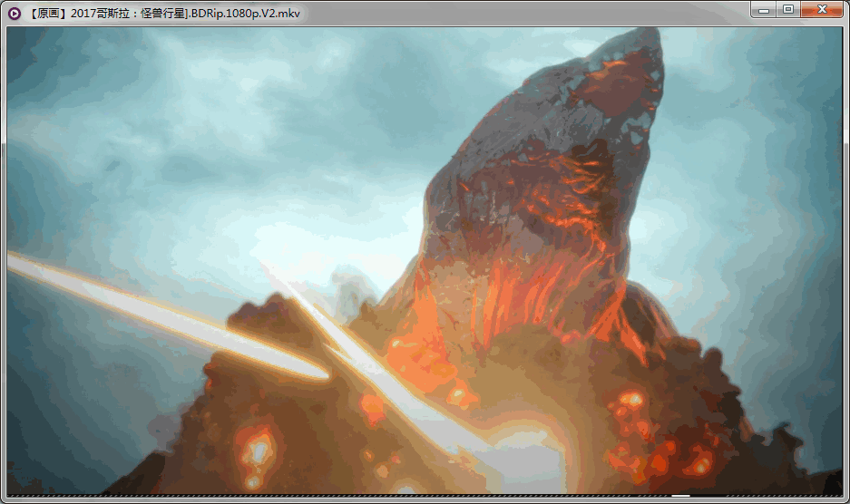Click the white marker on bottom progress strip

(680, 497)
